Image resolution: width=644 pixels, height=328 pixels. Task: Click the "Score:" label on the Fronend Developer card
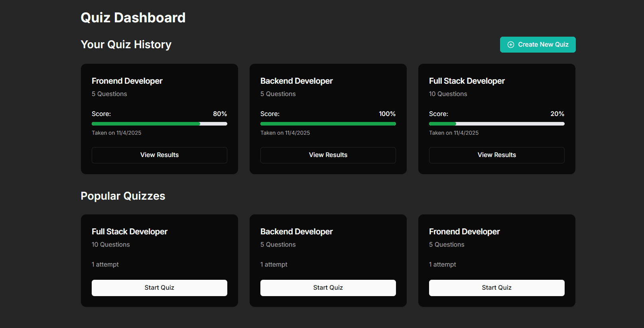click(x=101, y=114)
